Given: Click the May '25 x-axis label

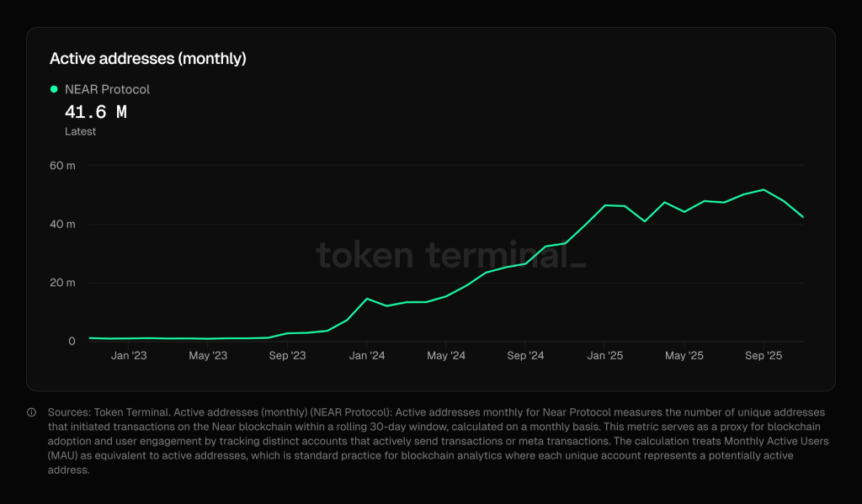Looking at the screenshot, I should (x=684, y=356).
